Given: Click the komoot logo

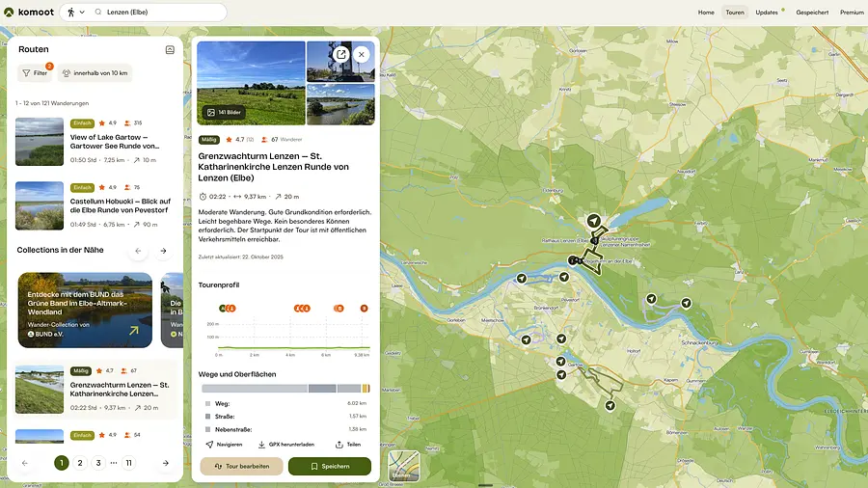Looking at the screenshot, I should point(29,13).
